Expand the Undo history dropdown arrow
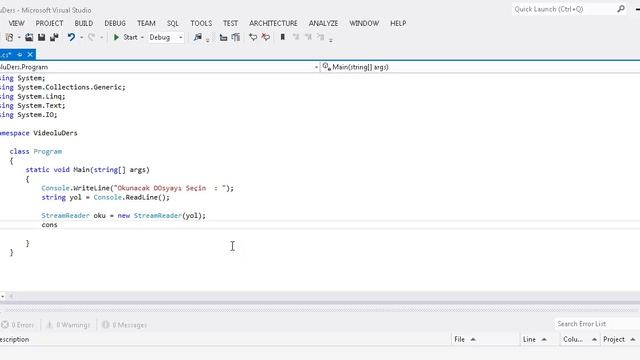640x360 pixels. click(x=82, y=38)
